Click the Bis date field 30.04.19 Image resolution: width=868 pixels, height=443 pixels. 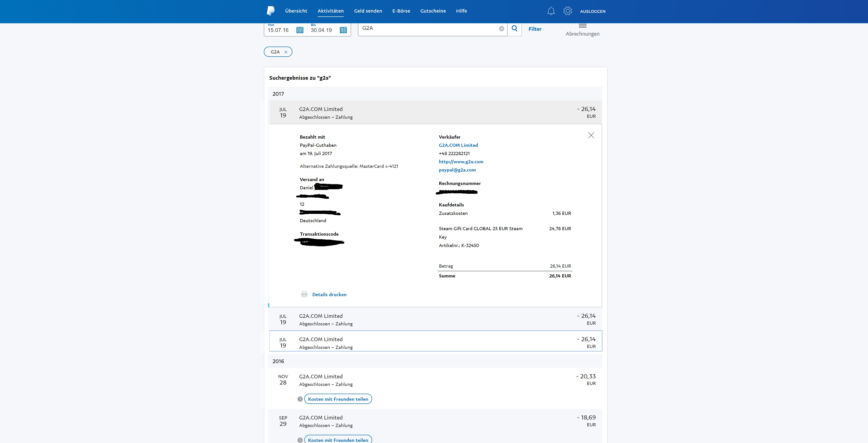pos(321,30)
